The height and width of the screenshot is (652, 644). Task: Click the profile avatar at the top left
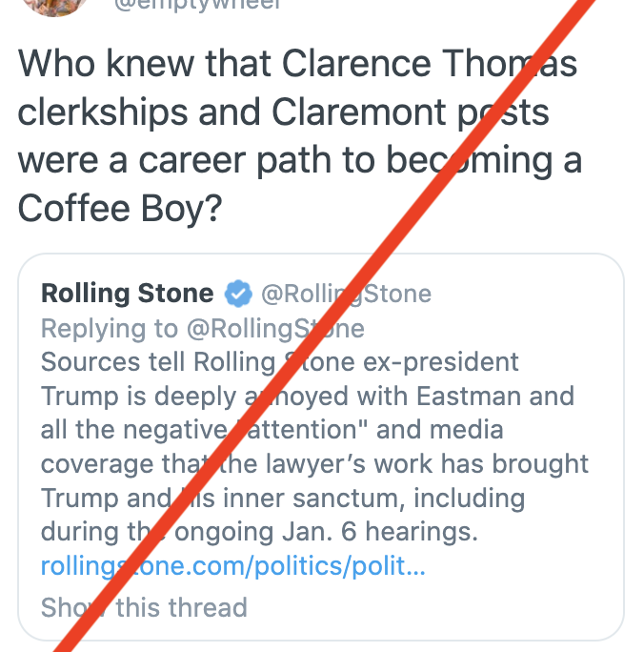point(59,5)
